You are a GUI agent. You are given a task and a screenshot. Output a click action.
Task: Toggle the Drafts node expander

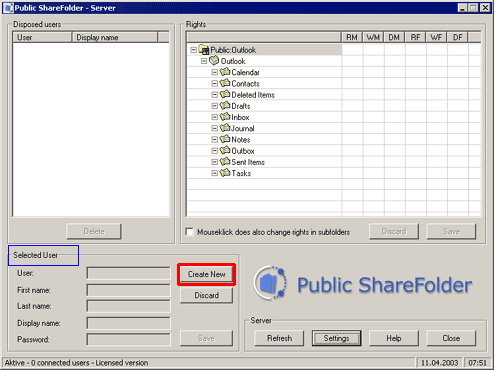pyautogui.click(x=215, y=106)
